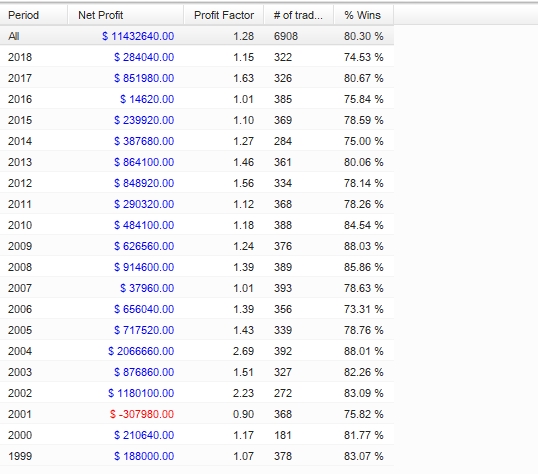The height and width of the screenshot is (474, 538).
Task: Select the 2018 period row
Action: 197,57
